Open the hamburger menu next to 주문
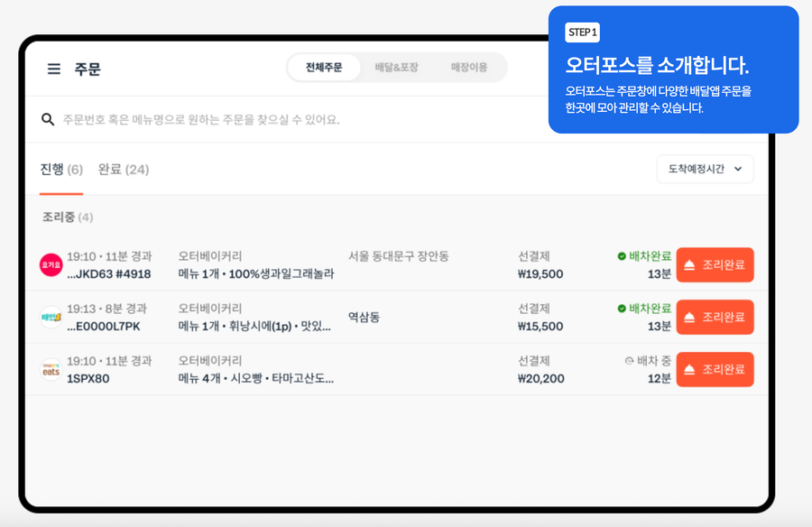812x527 pixels. (54, 69)
